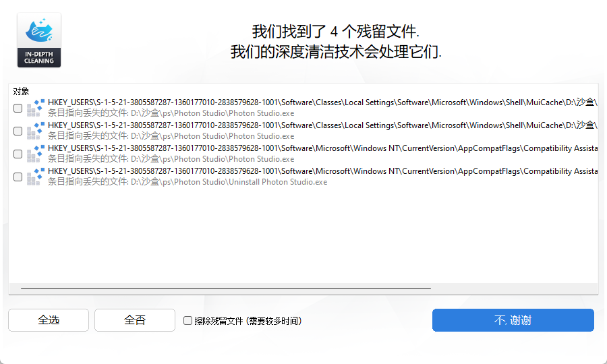Tick checkbox for Uninstall Photon Studio.exe entry
The height and width of the screenshot is (364, 607).
coord(18,177)
